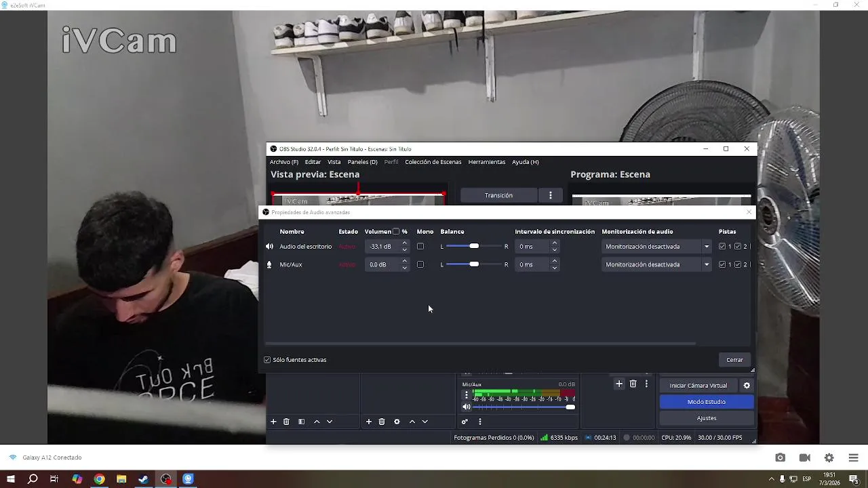Open virtual camera settings gear
This screenshot has height=488, width=868.
[747, 386]
